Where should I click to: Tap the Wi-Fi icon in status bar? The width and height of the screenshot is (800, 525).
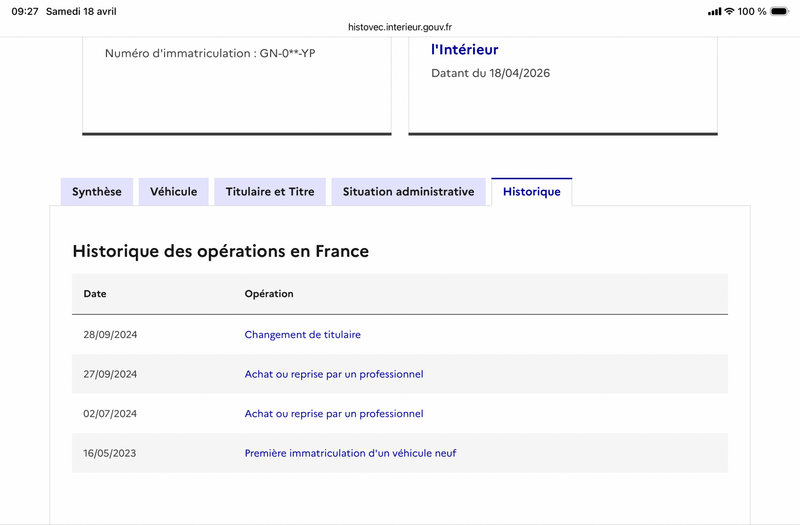730,11
